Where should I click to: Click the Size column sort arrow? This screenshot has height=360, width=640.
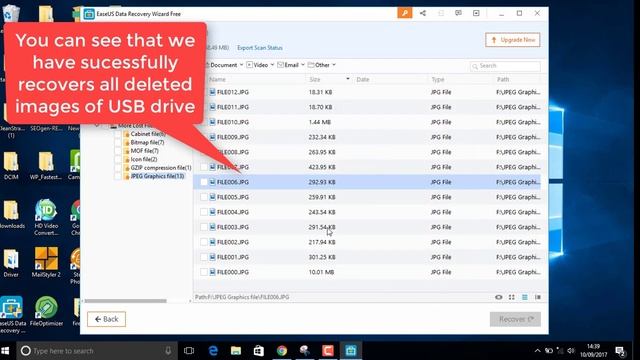click(348, 79)
